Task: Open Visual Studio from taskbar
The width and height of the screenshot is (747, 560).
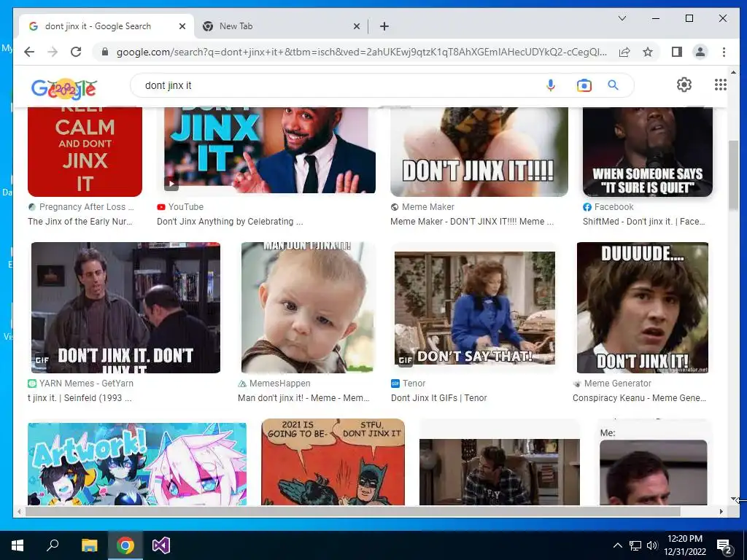Action: tap(161, 545)
